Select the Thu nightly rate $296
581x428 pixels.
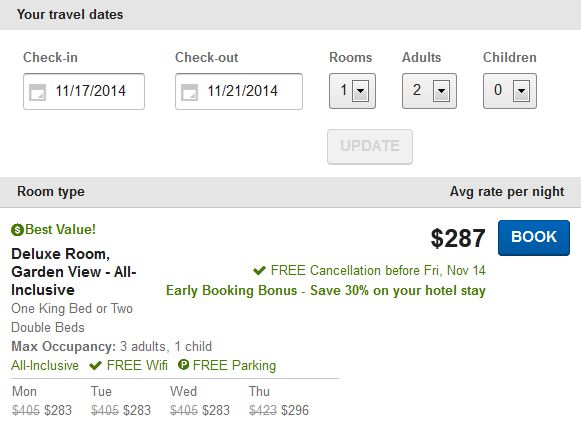click(x=295, y=410)
